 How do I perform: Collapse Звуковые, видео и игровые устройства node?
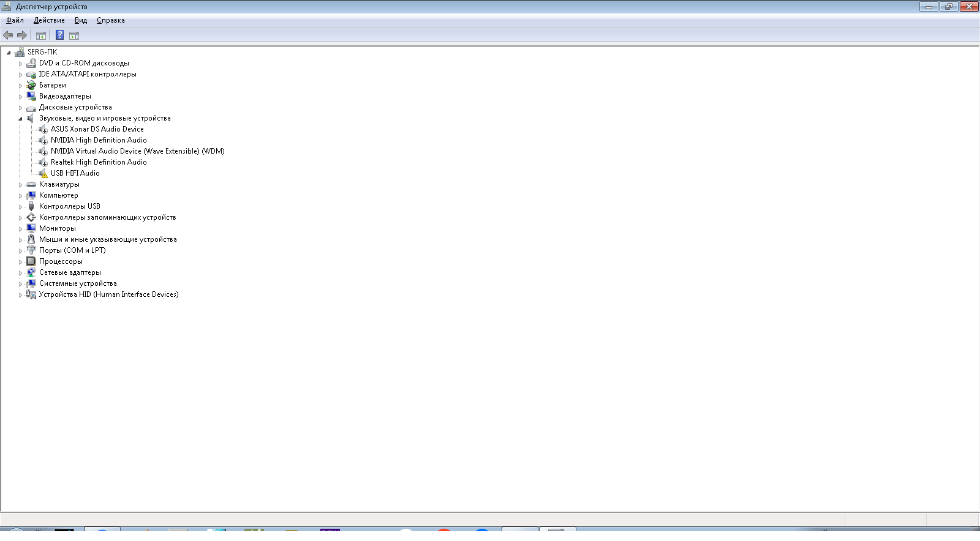[20, 119]
